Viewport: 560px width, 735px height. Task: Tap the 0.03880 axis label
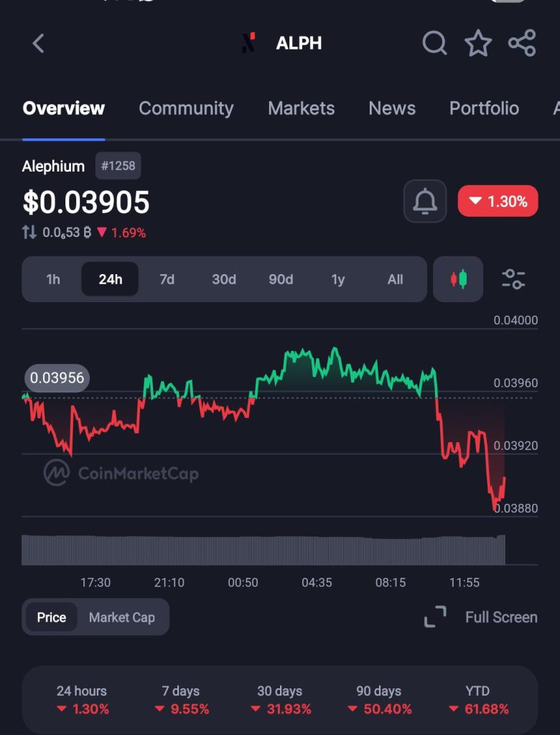[x=515, y=508]
